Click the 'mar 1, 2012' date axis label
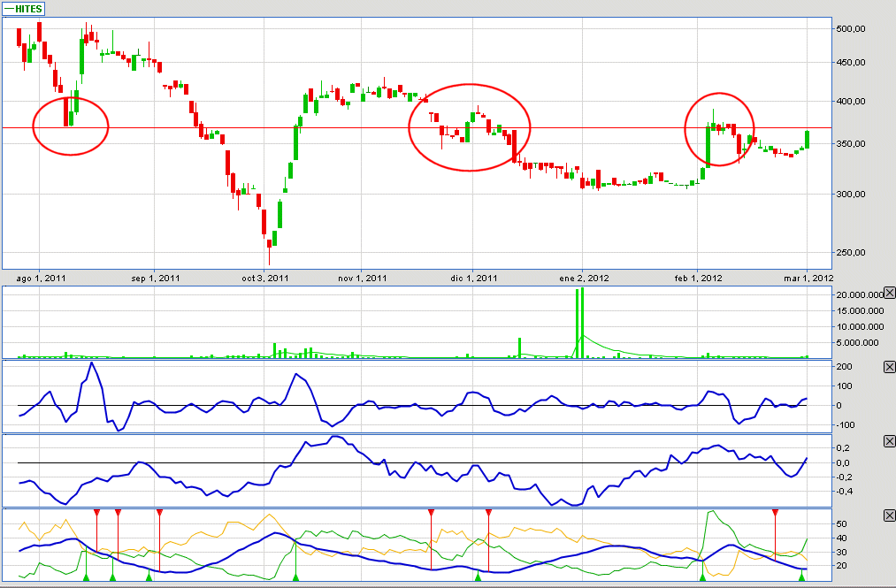The height and width of the screenshot is (588, 896). click(x=809, y=278)
